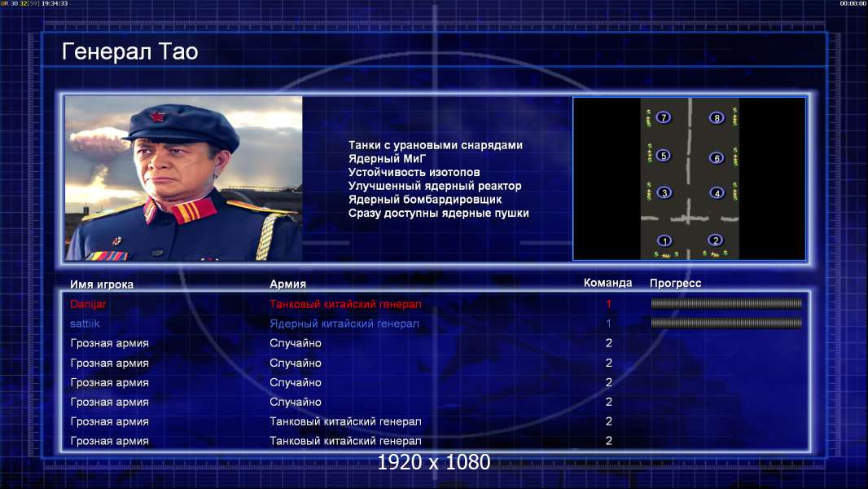Click the 'Ядерный бомбардировщик' line
Image resolution: width=868 pixels, height=489 pixels.
[x=425, y=200]
